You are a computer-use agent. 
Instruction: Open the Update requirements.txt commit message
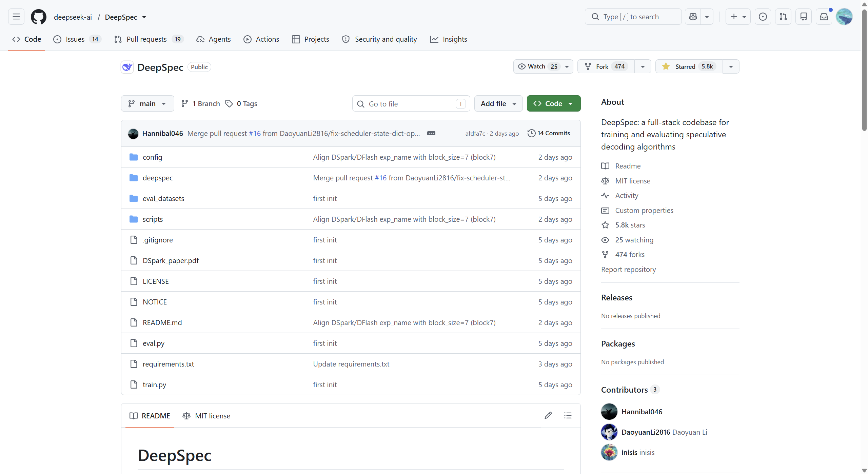pyautogui.click(x=351, y=364)
